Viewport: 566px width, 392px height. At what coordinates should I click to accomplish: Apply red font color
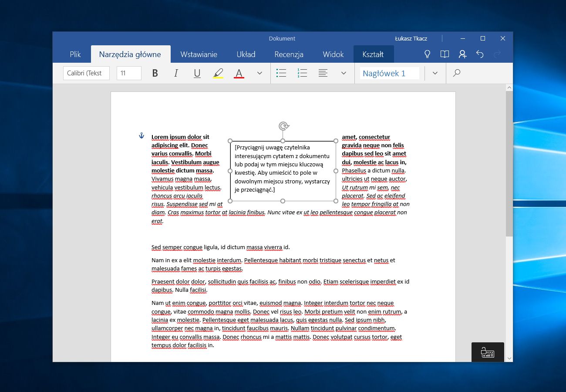(x=239, y=73)
